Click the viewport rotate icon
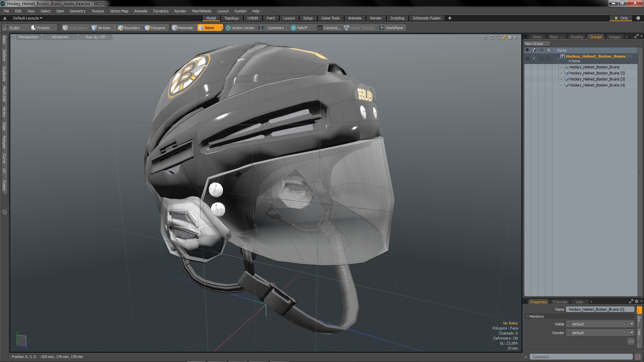 [491, 37]
